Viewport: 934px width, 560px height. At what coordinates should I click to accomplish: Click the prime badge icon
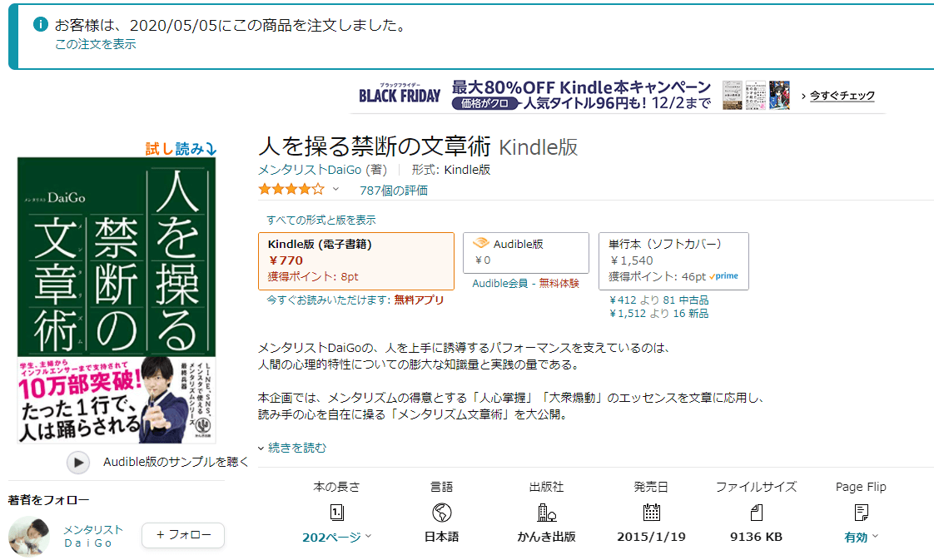coord(723,276)
